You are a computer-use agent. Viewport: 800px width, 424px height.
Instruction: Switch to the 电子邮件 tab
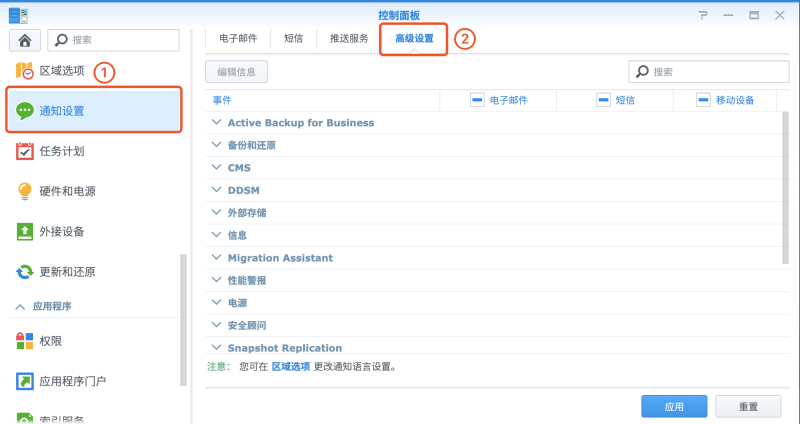pyautogui.click(x=238, y=39)
